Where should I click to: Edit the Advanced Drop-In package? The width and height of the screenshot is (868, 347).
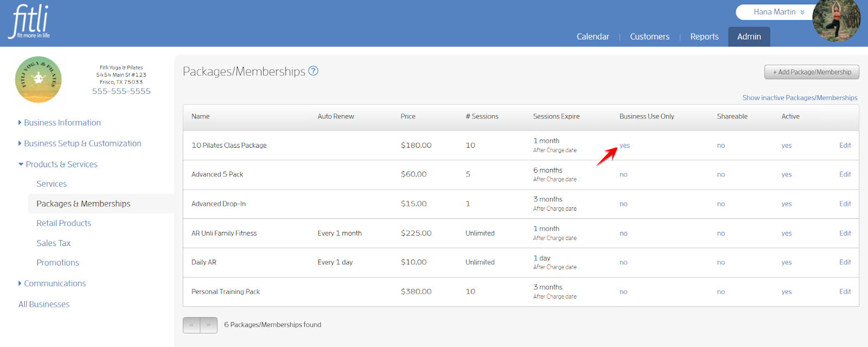tap(845, 204)
